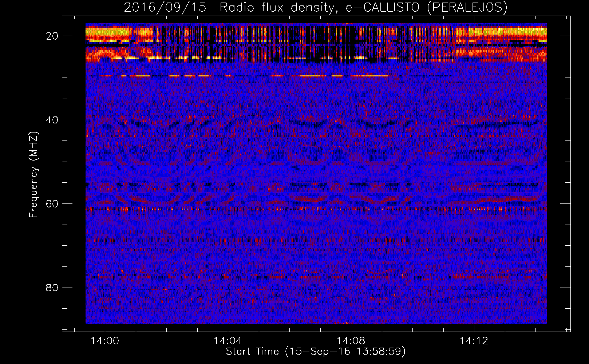Screen dimensions: 589x364
Task: Click the 'Start Time (15-Sep-16 13:58:59)' label
Action: pyautogui.click(x=316, y=352)
